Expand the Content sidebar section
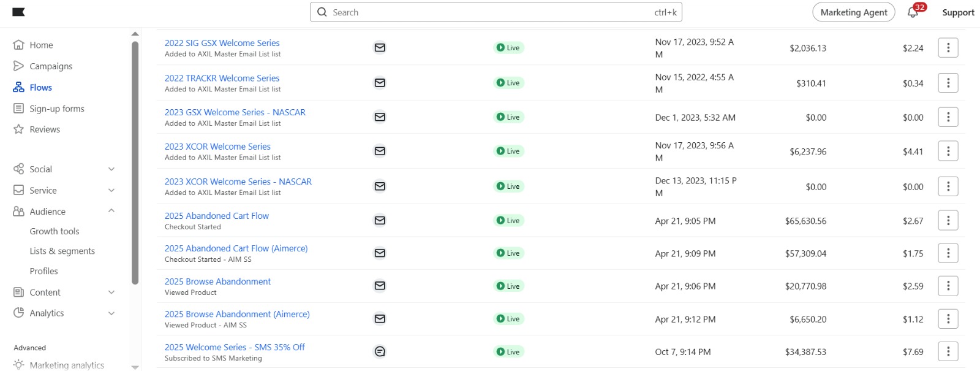The image size is (980, 371). tap(111, 293)
